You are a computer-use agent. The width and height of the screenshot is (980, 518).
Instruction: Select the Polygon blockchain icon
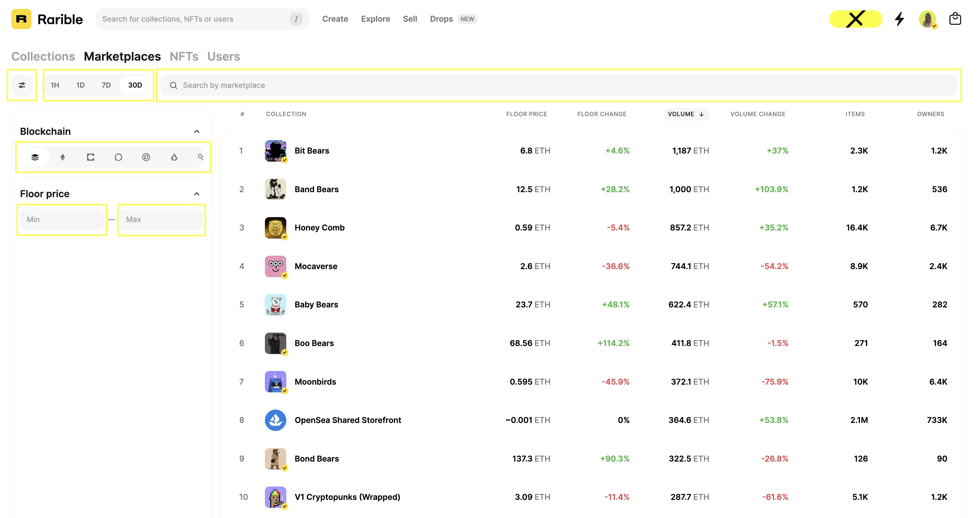click(200, 157)
